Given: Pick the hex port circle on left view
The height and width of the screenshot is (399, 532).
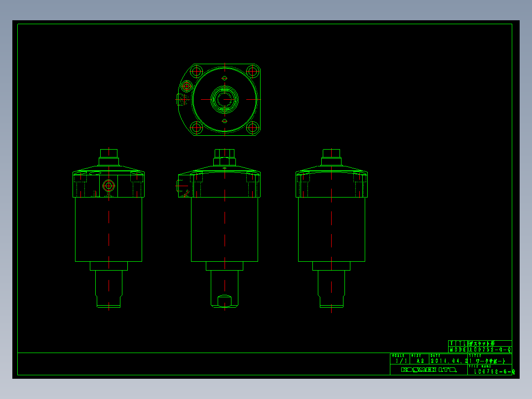Looking at the screenshot, I should pyautogui.click(x=109, y=186).
